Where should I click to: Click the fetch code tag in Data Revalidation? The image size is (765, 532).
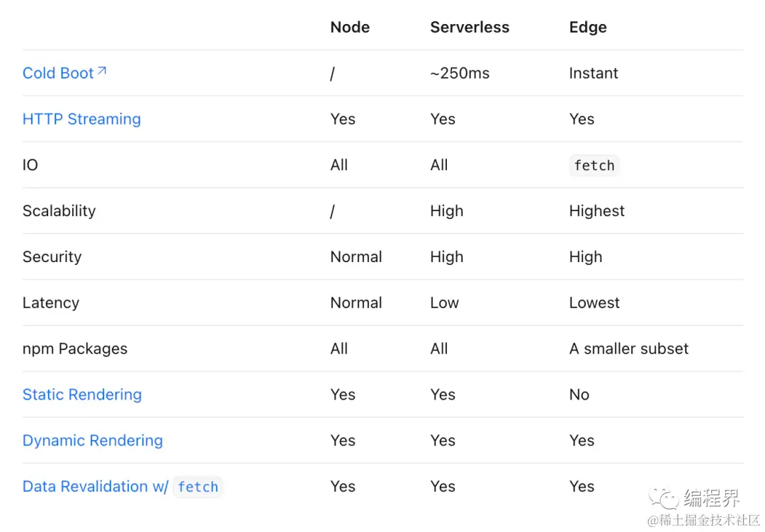[198, 487]
